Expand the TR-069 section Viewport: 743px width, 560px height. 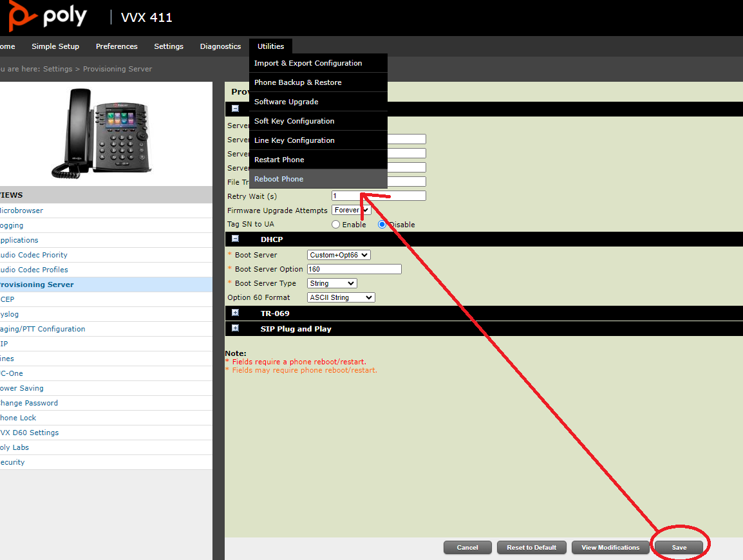coord(235,313)
